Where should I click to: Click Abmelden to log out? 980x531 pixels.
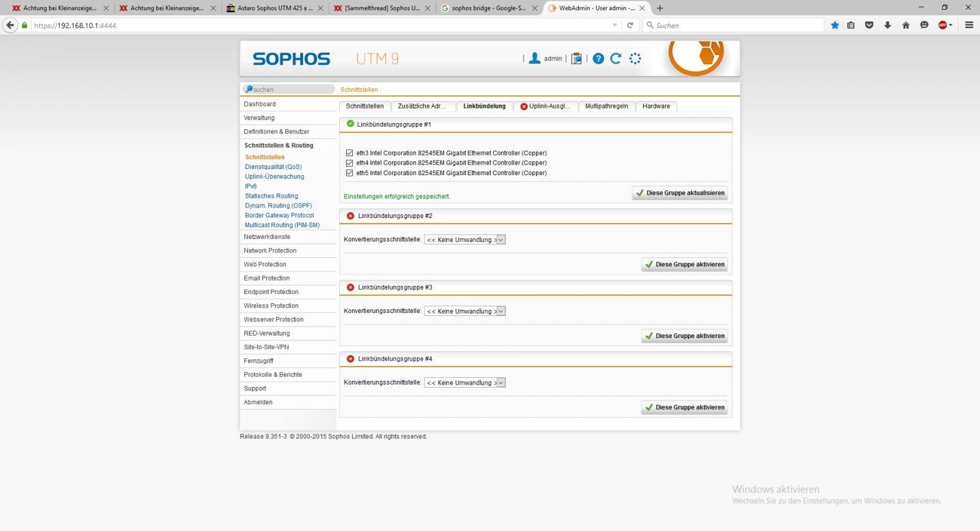[288, 402]
